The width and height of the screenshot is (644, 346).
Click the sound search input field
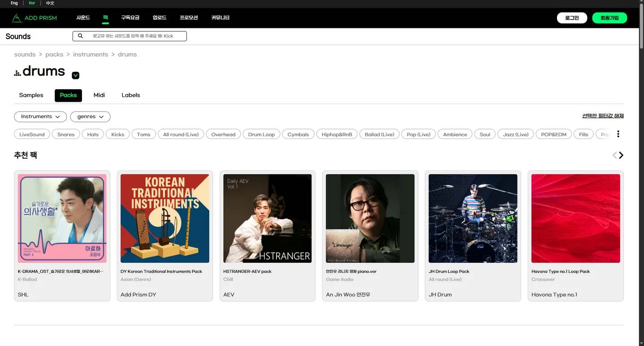coord(130,36)
